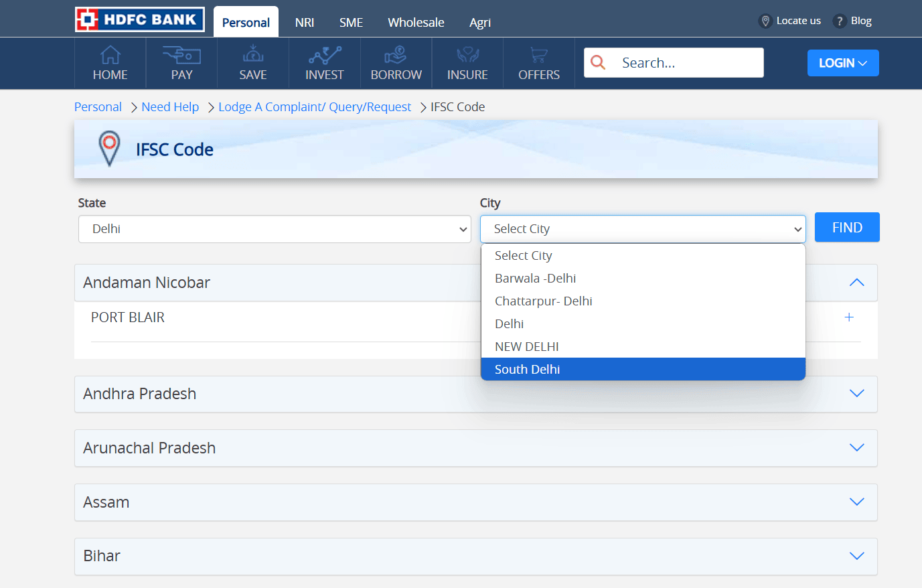
Task: Open the INSURE shield icon
Action: click(467, 54)
